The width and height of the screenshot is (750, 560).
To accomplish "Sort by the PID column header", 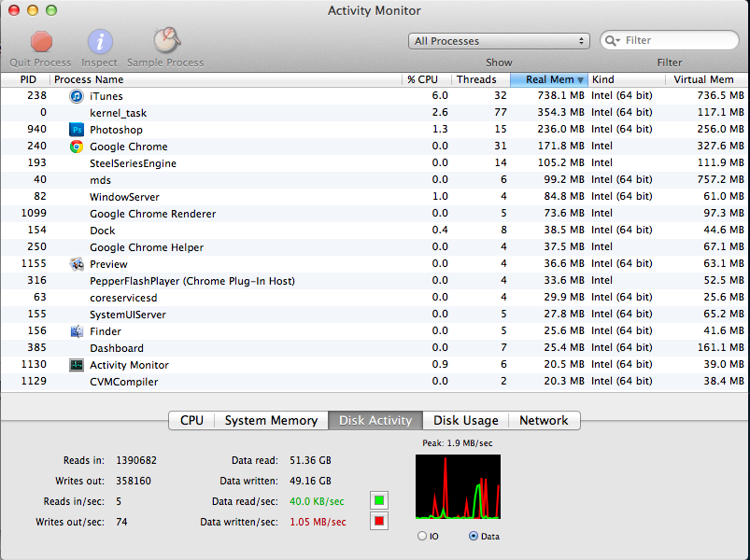I will [28, 79].
